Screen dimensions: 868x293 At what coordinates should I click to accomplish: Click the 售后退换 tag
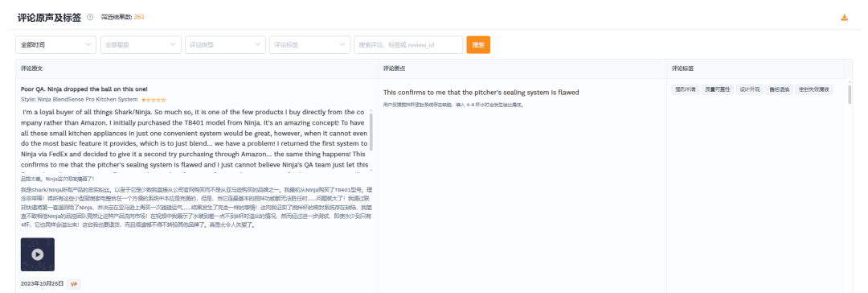pos(780,89)
